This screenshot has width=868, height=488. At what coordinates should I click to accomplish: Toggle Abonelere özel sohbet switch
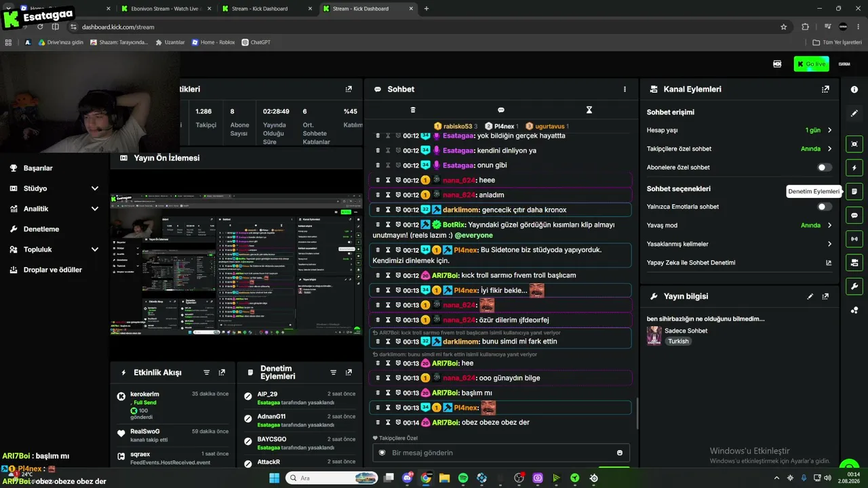click(825, 167)
